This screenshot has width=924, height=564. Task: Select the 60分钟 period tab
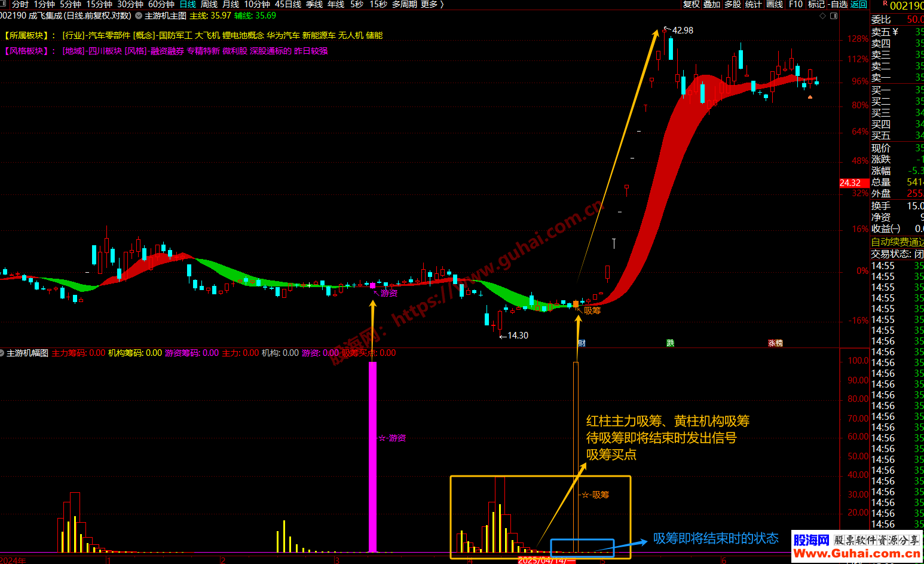tap(161, 4)
